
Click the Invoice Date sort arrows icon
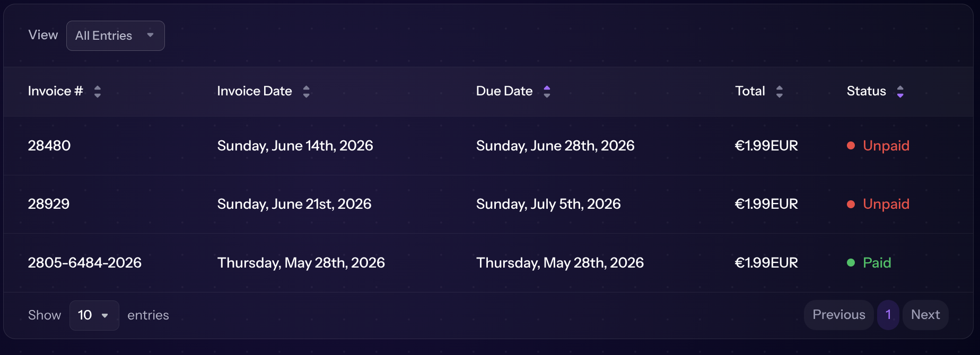click(306, 92)
